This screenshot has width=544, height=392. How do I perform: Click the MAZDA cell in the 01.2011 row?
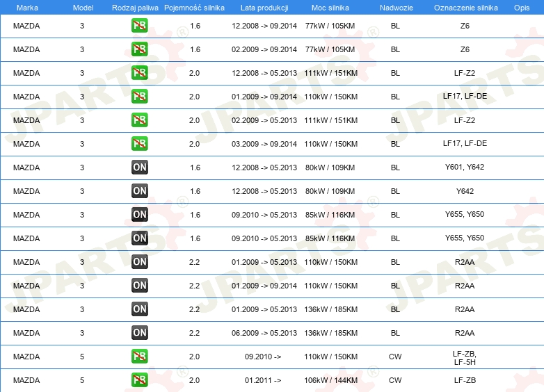pos(26,380)
